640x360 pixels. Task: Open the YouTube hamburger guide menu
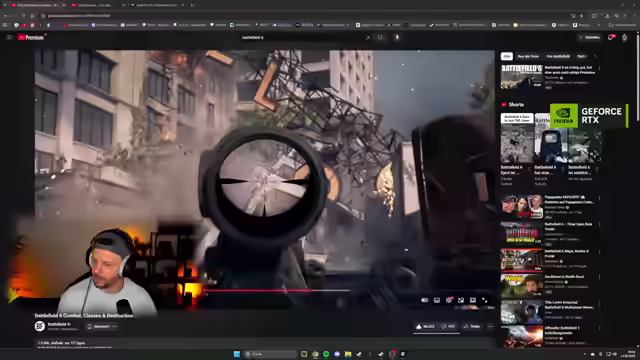coord(9,37)
